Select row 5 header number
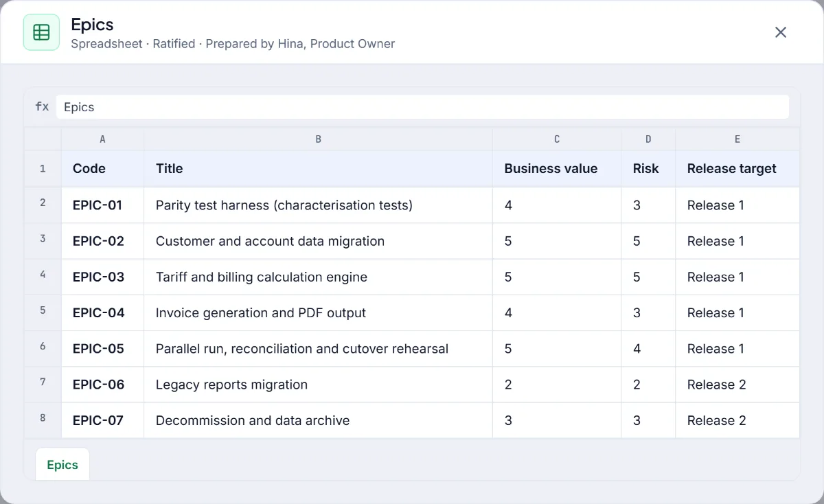The width and height of the screenshot is (824, 504). 43,312
